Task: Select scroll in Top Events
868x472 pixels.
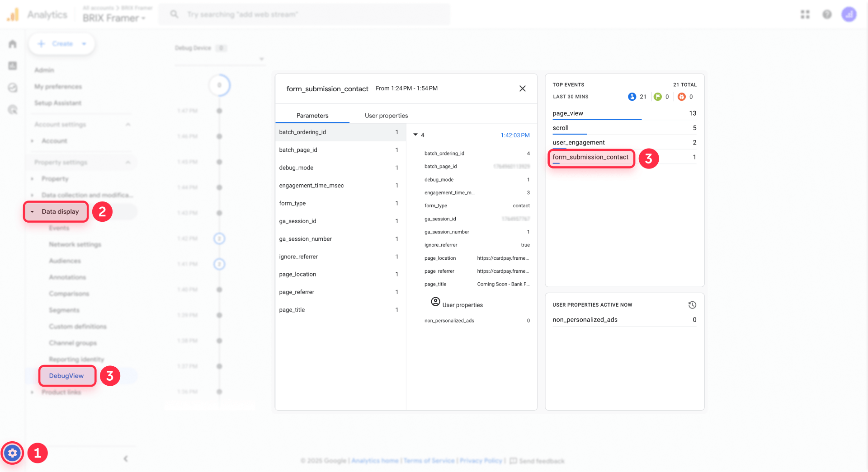Action: (624, 128)
